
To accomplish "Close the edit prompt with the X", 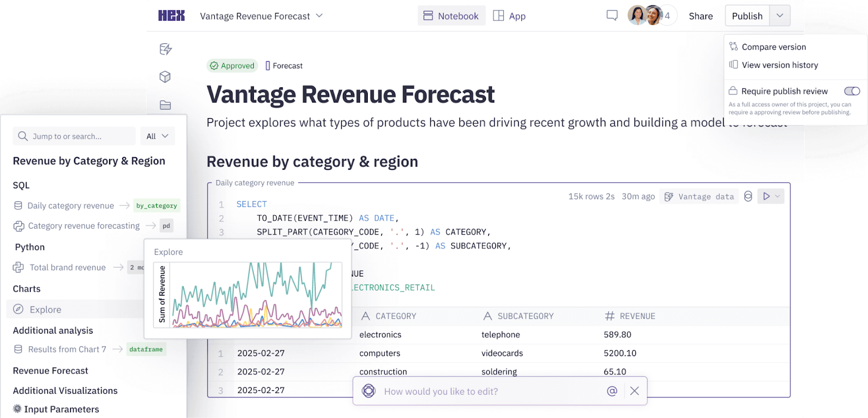I will [635, 391].
